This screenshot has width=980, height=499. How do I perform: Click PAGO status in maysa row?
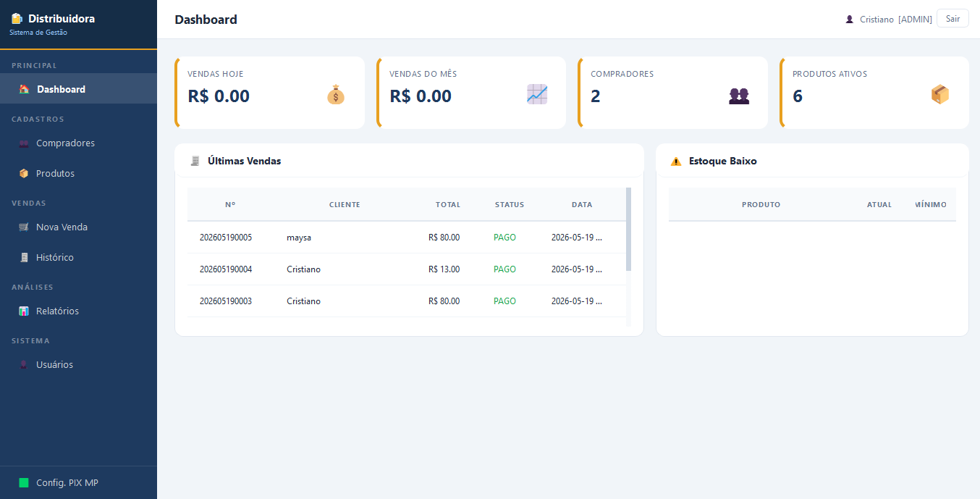[x=504, y=238]
